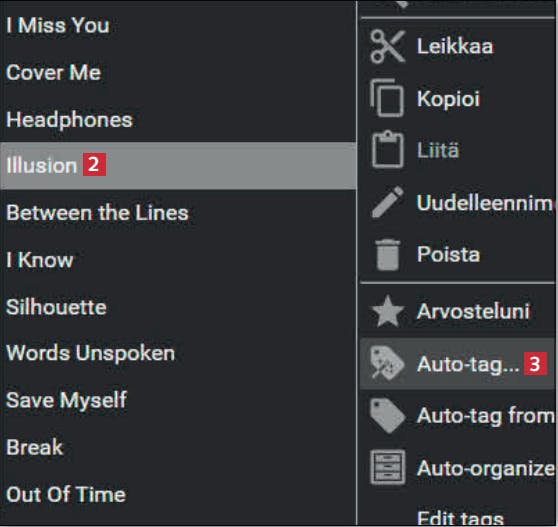Click the Auto-tag price tag icon
Image resolution: width=558 pixels, height=527 pixels.
387,364
